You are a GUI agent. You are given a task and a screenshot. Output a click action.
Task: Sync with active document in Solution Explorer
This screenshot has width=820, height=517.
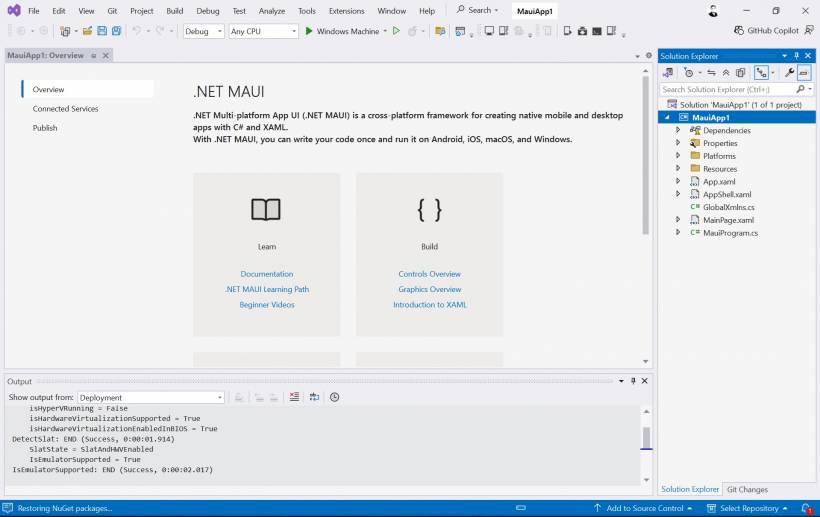(x=711, y=73)
